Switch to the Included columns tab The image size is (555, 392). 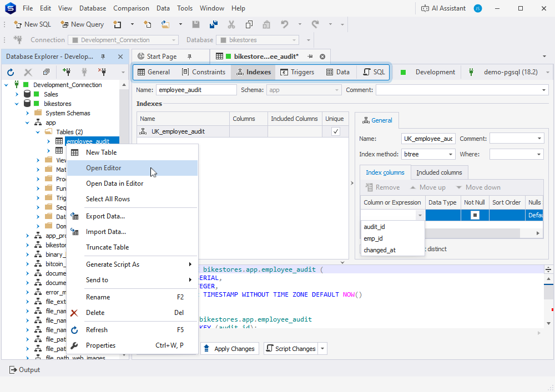point(439,172)
